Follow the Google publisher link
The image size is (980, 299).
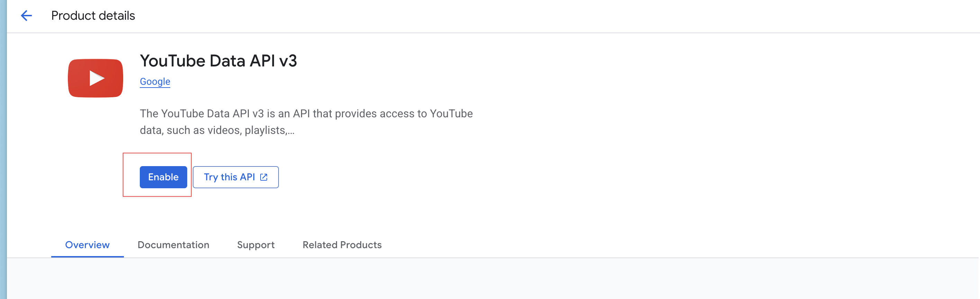tap(155, 81)
